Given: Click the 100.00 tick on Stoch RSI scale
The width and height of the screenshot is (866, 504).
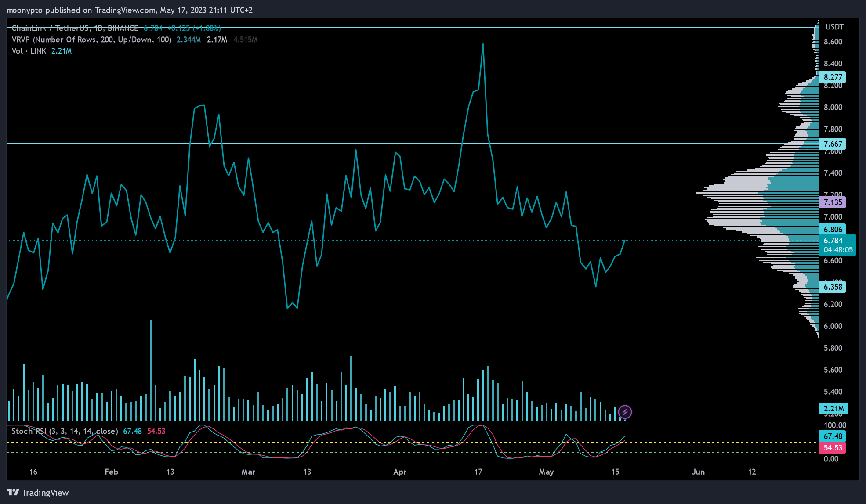Looking at the screenshot, I should [x=835, y=425].
